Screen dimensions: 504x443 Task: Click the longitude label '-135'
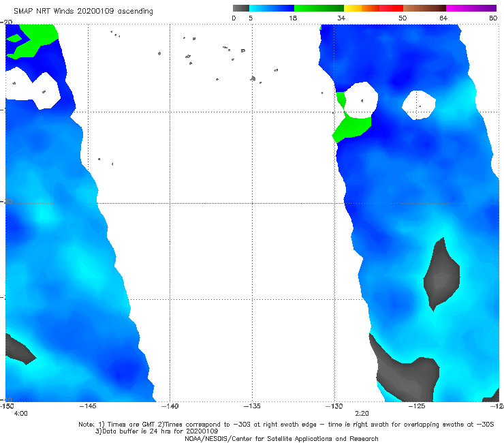[252, 406]
